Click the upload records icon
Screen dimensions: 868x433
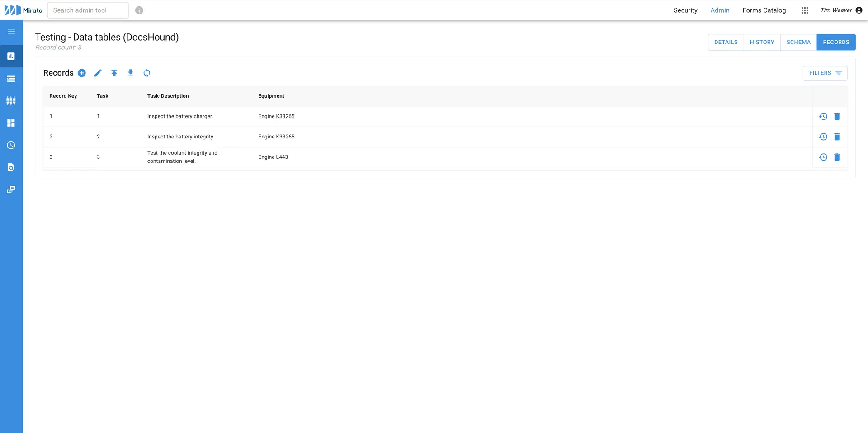[114, 73]
